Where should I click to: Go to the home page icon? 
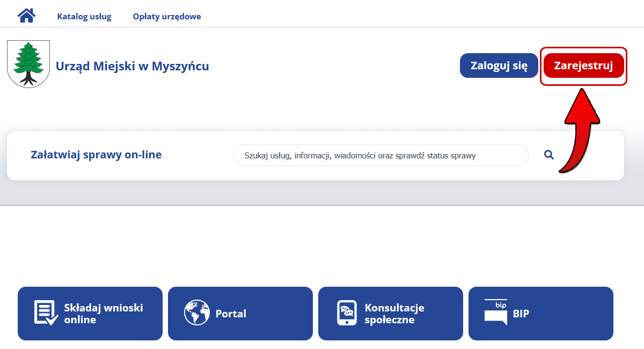click(26, 16)
